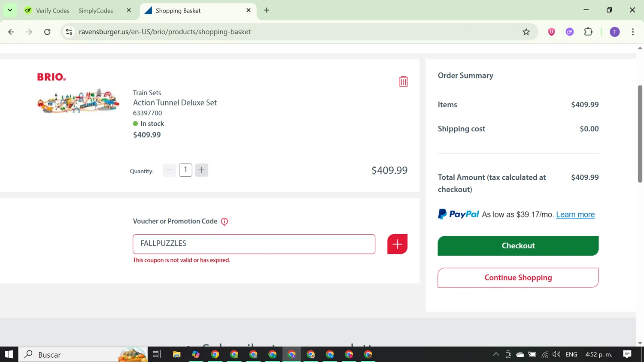Increase quantity with plus button
Image resolution: width=644 pixels, height=362 pixels.
(201, 170)
